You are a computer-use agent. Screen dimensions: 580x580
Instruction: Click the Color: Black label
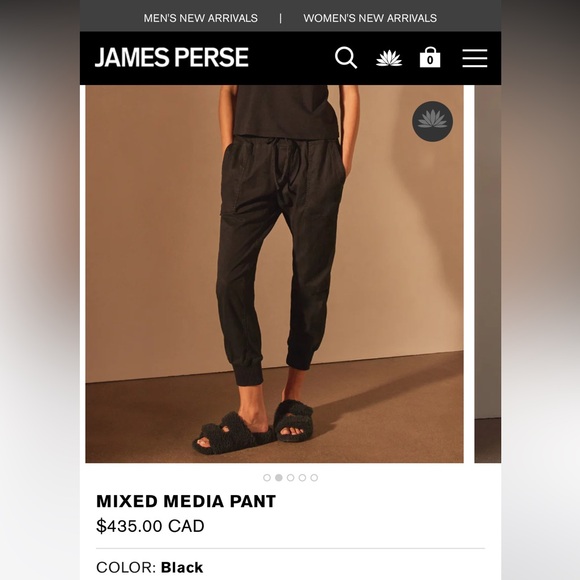coord(149,567)
